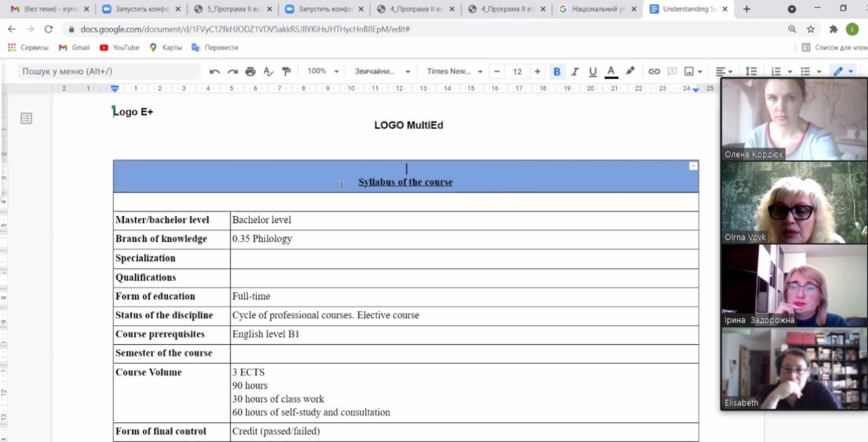Open the YouTube bookmark
Viewport: 868px width, 442px height.
tap(120, 48)
